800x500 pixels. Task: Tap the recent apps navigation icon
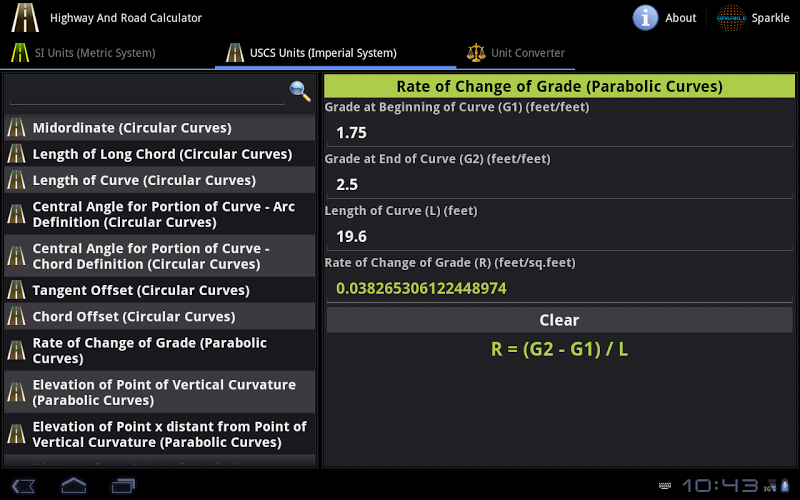pos(123,485)
